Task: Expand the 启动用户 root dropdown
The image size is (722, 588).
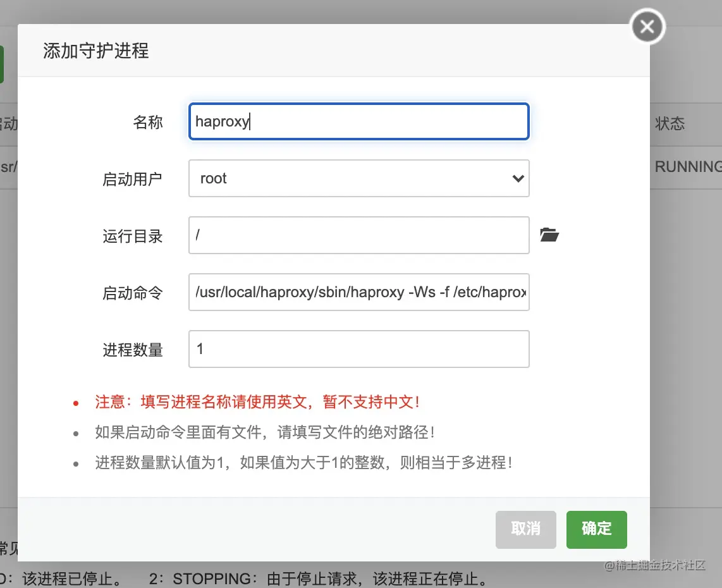Action: pos(358,178)
